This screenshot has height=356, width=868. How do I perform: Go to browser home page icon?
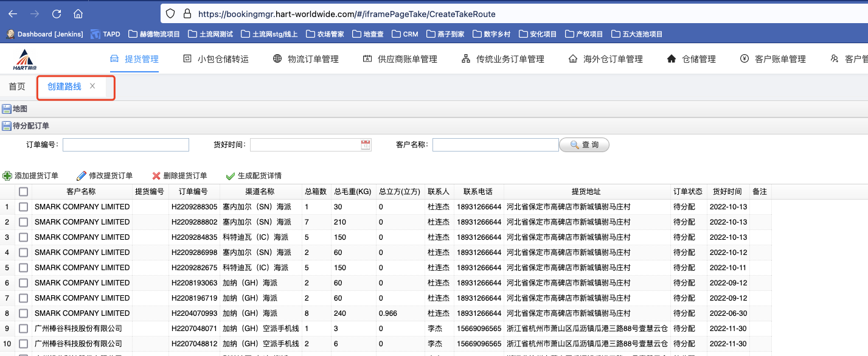point(78,13)
